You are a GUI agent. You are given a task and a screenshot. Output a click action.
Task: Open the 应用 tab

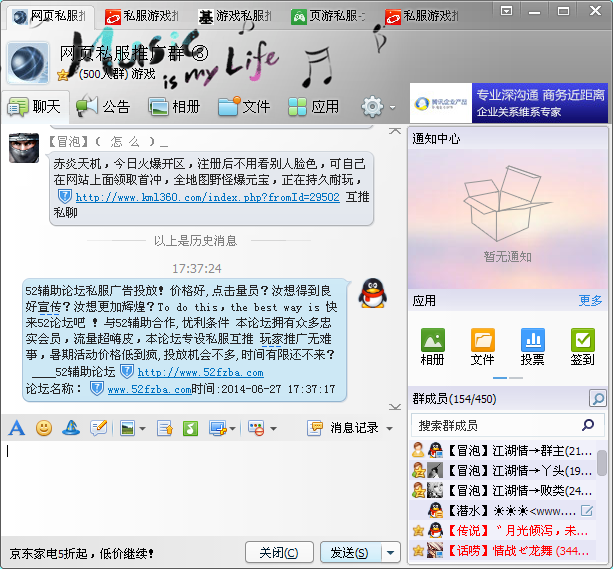click(314, 106)
